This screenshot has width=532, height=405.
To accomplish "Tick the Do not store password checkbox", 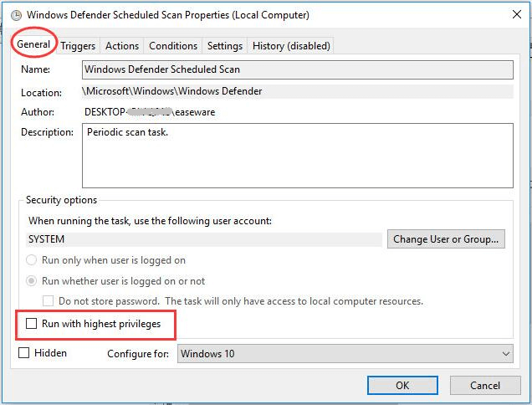I will 49,301.
